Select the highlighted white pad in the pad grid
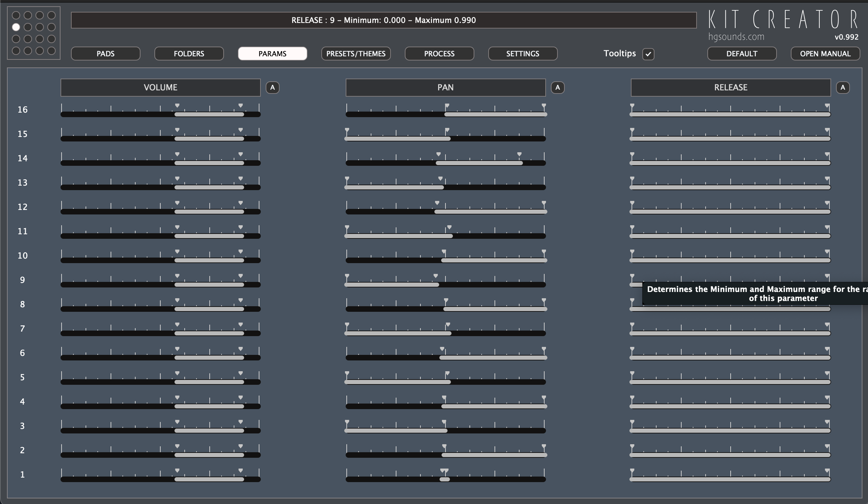 (x=16, y=27)
